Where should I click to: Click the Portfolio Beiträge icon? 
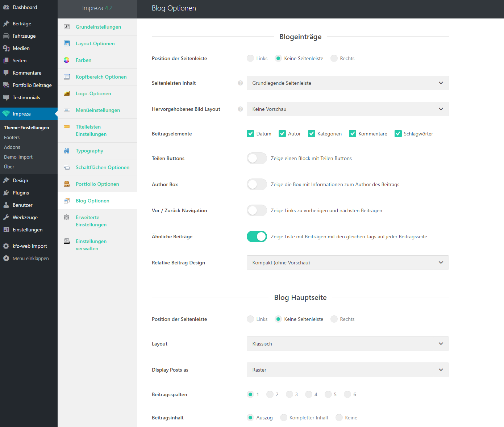pyautogui.click(x=6, y=85)
